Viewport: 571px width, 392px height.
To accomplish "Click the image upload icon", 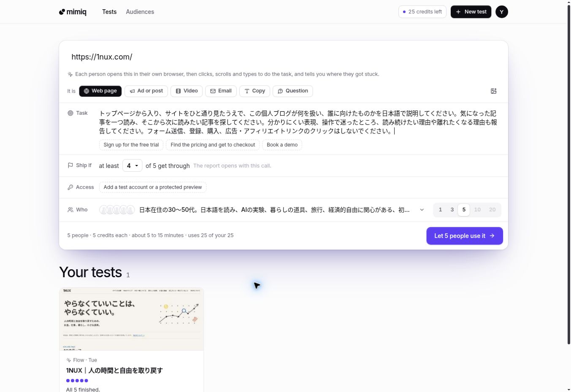I will [x=493, y=91].
